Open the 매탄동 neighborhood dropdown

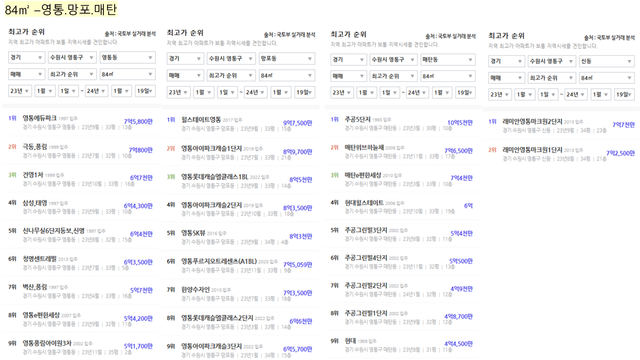(x=448, y=60)
